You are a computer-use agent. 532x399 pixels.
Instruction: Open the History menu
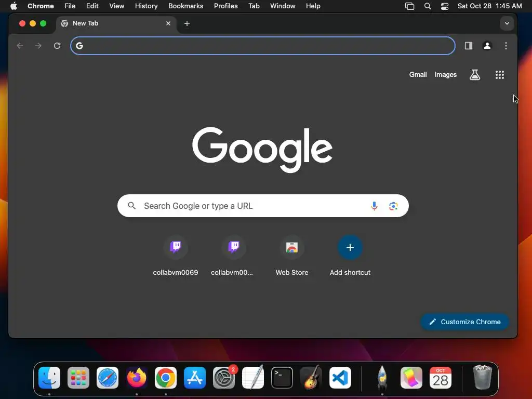coord(146,6)
